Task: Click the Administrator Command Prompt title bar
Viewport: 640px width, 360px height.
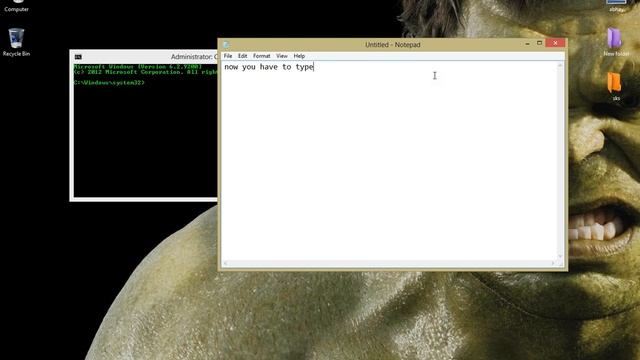Action: (144, 57)
